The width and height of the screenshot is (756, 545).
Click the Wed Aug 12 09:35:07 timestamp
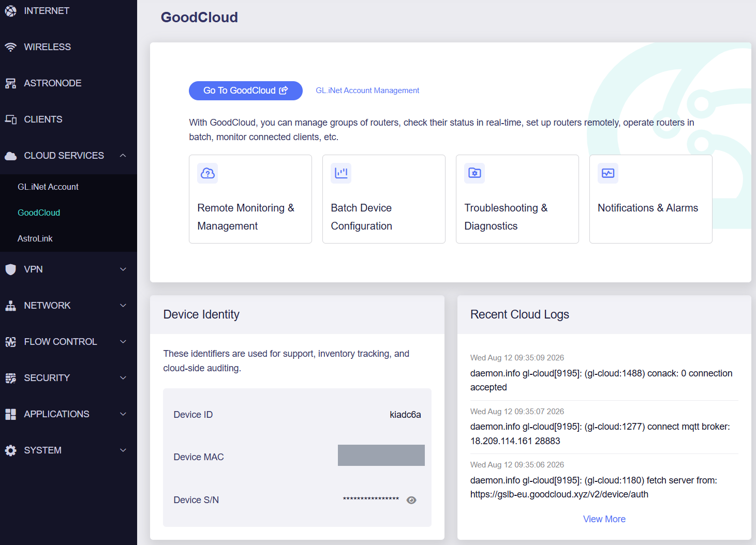click(x=517, y=412)
